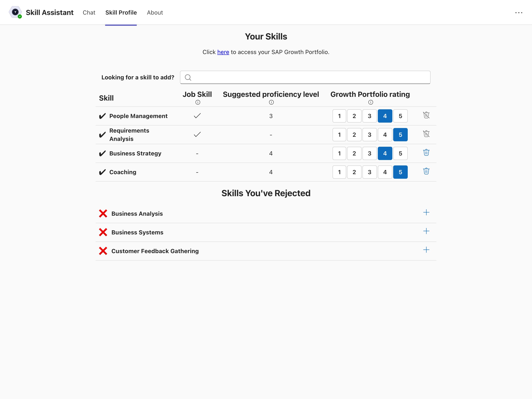Rate People Management as 2

(354, 116)
